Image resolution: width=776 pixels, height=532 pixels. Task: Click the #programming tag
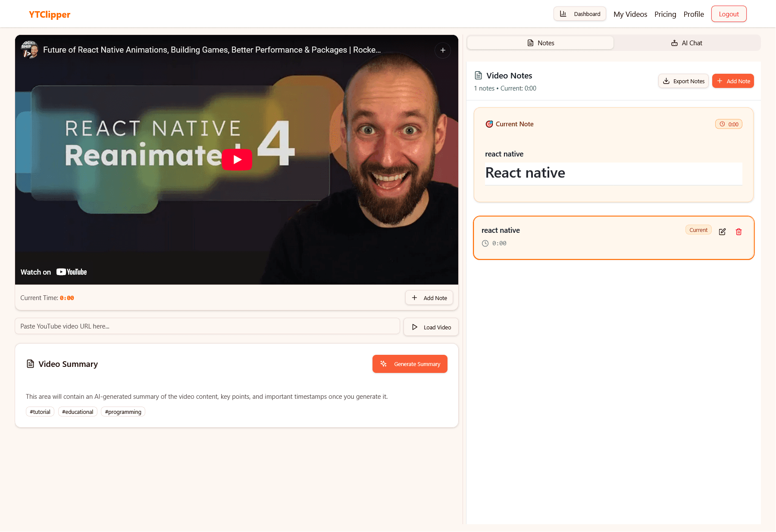coord(123,412)
